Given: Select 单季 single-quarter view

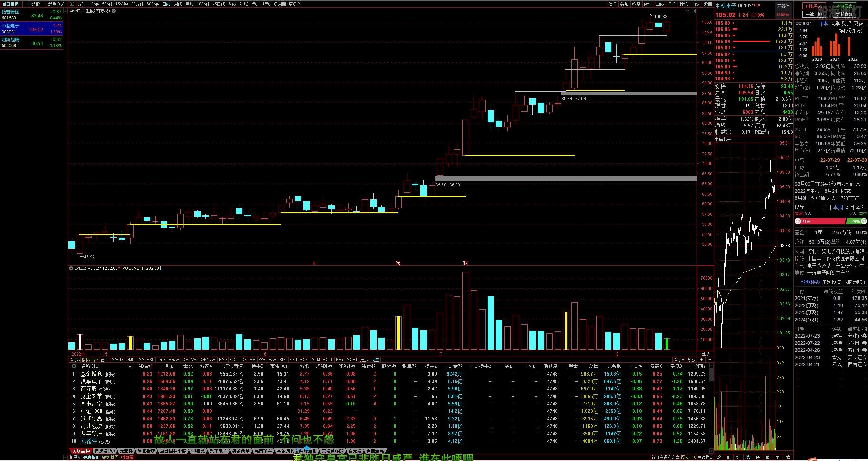Looking at the screenshot, I should (824, 23).
